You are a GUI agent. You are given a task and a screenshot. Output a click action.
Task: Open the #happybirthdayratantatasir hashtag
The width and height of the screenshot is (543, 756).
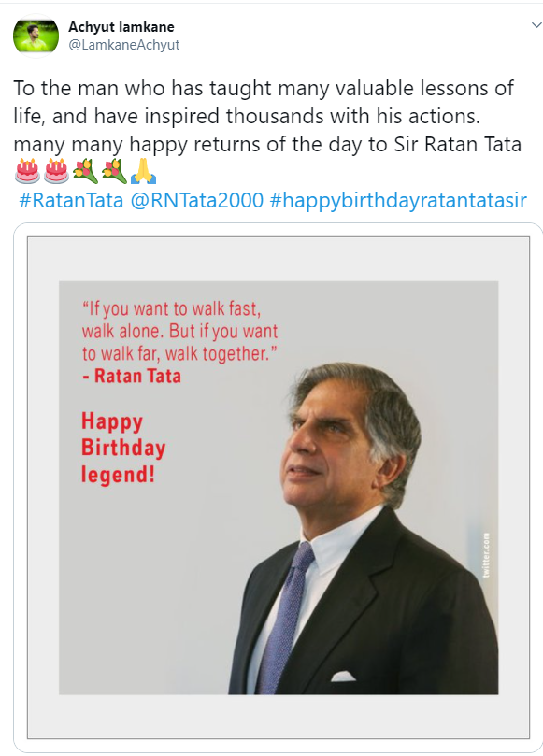tap(398, 200)
